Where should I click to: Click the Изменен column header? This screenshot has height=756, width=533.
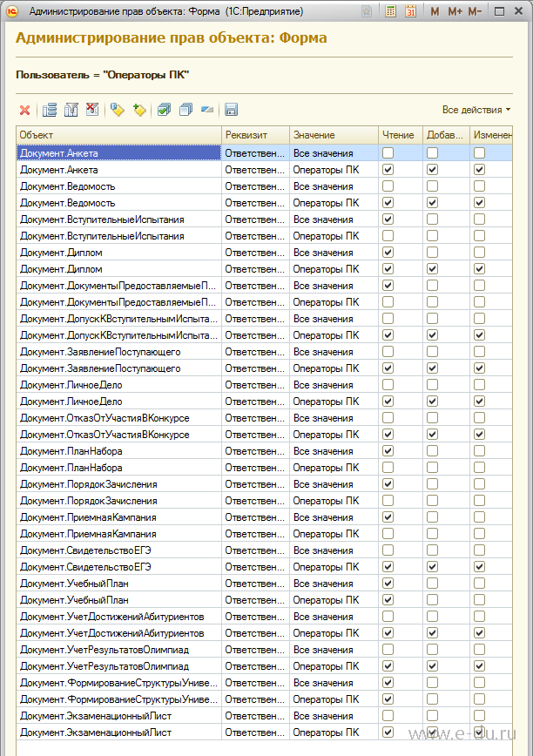(x=491, y=135)
